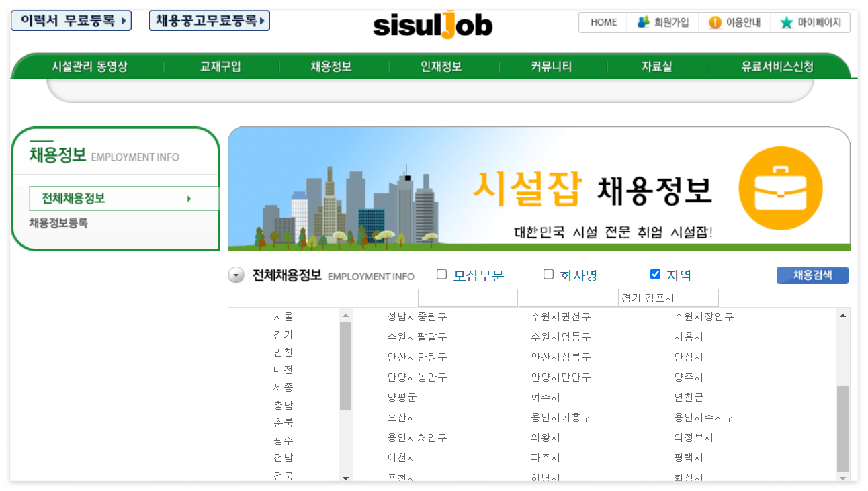Select 안산시단원구 district

(417, 357)
